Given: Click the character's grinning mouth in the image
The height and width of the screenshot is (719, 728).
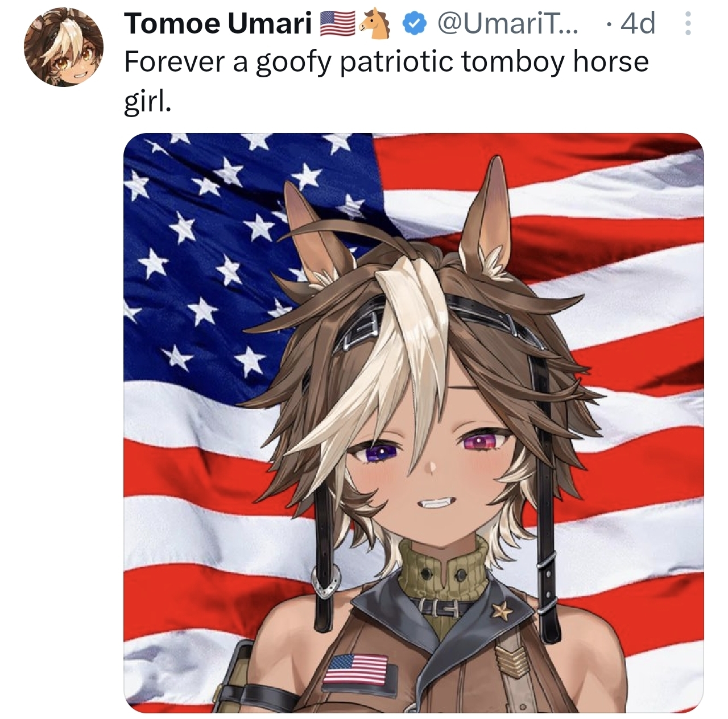Looking at the screenshot, I should (439, 504).
